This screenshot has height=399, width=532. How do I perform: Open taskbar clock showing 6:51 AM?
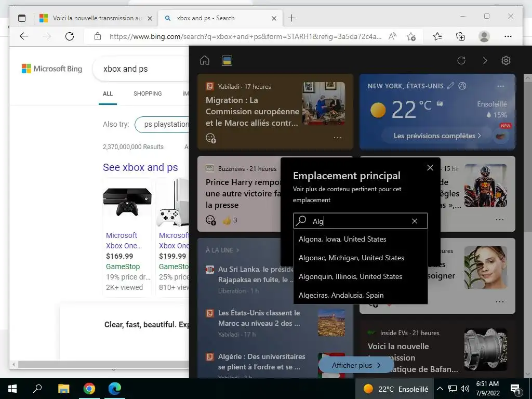pos(487,389)
